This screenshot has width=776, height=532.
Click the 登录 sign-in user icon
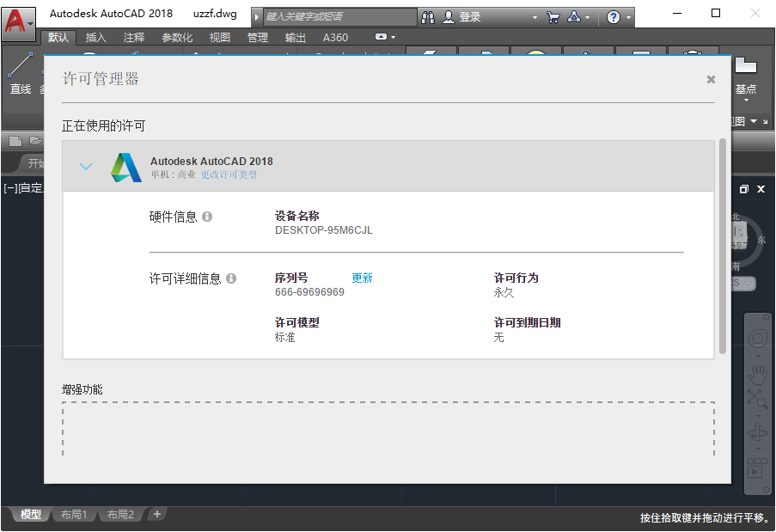(449, 17)
